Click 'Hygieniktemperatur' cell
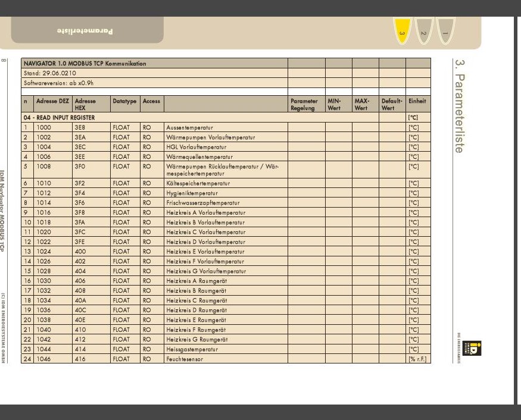Viewport: 521px width, 420px height. [x=226, y=193]
